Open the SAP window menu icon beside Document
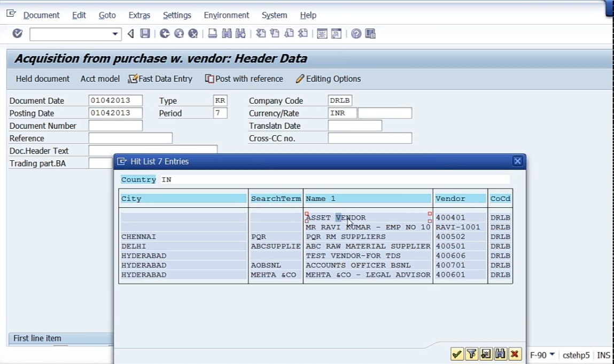614x364 pixels. click(11, 14)
